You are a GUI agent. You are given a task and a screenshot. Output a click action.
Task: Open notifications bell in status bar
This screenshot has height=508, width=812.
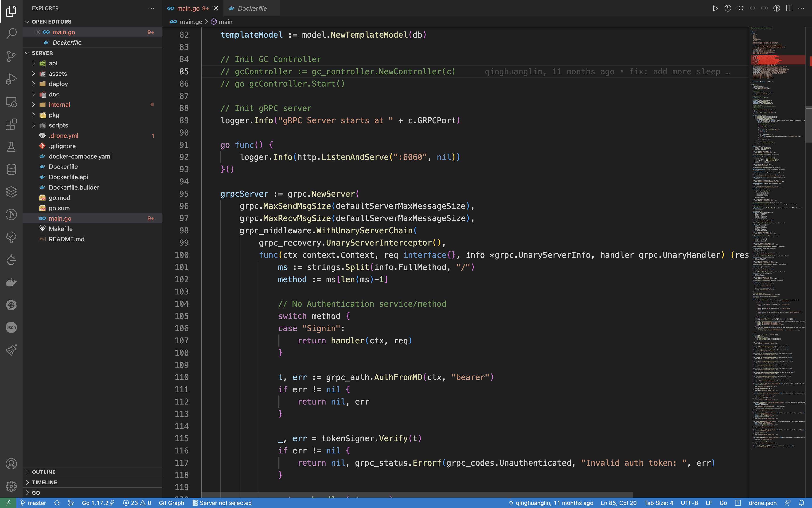tap(802, 503)
